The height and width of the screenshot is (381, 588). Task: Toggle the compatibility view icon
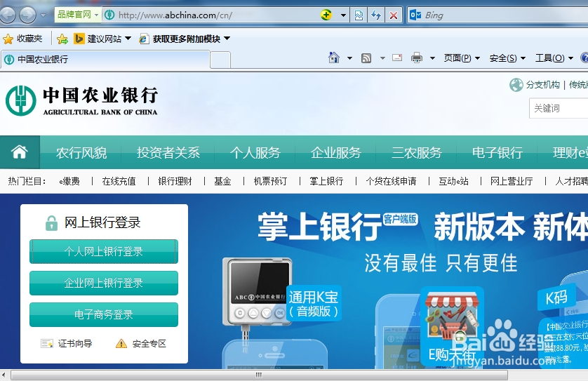(359, 15)
